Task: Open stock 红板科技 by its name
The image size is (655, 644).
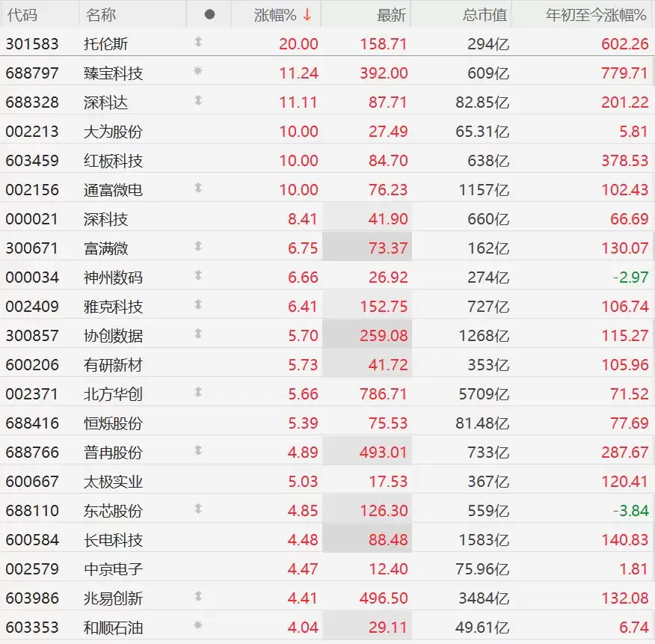Action: pos(113,161)
